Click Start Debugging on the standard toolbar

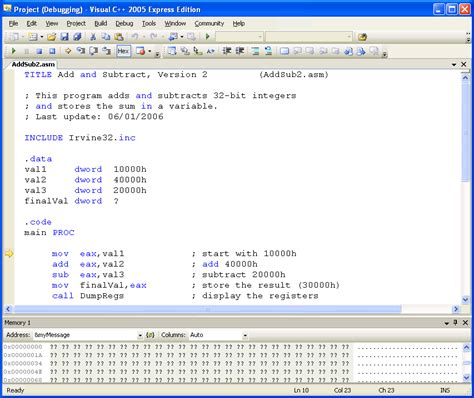[x=208, y=37]
